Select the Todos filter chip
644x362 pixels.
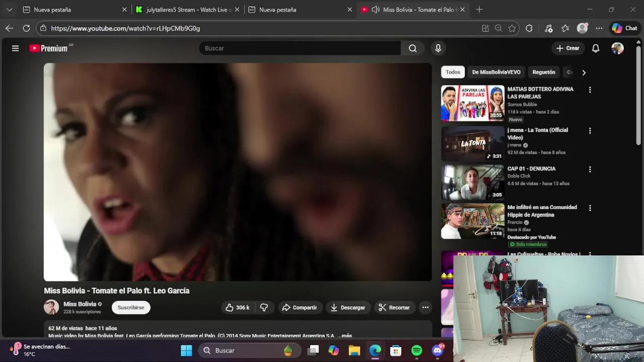(453, 72)
